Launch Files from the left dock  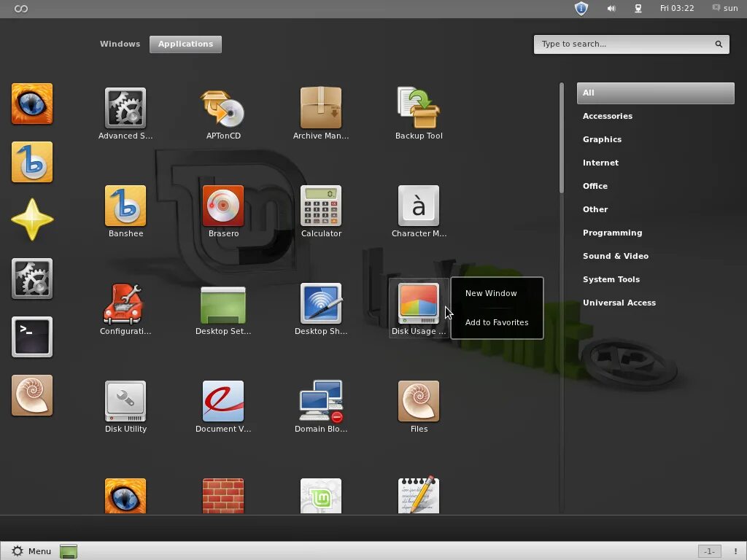(x=32, y=395)
